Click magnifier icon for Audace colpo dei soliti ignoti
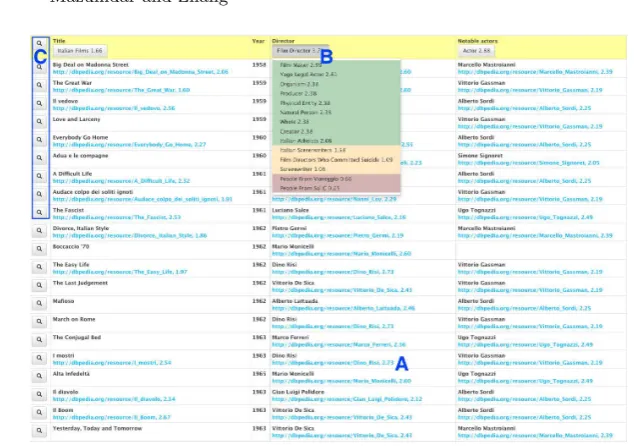This screenshot has height=446, width=637. (x=39, y=194)
